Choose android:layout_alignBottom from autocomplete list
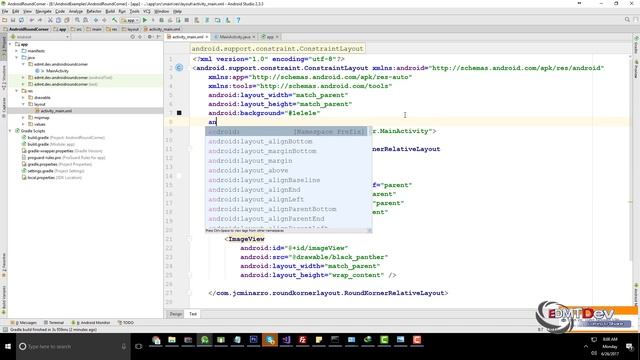The width and height of the screenshot is (640, 360). (x=288, y=141)
